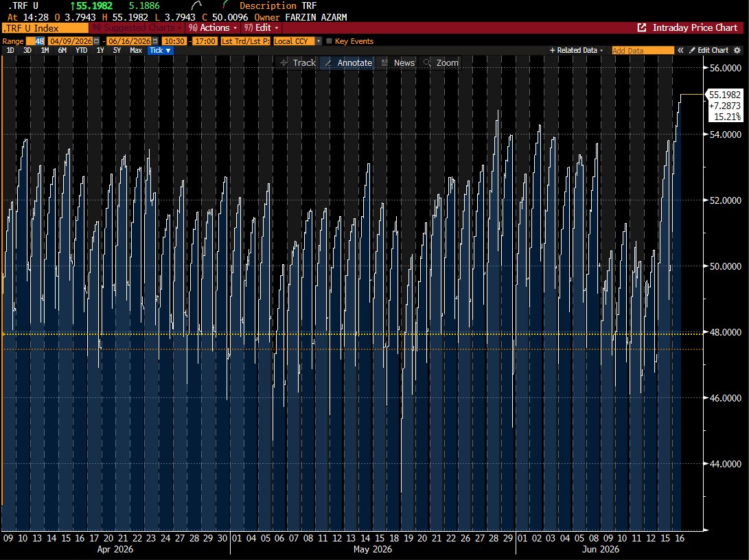Screen dimensions: 749x560
Task: Toggle the Key Events checkbox
Action: [x=329, y=41]
